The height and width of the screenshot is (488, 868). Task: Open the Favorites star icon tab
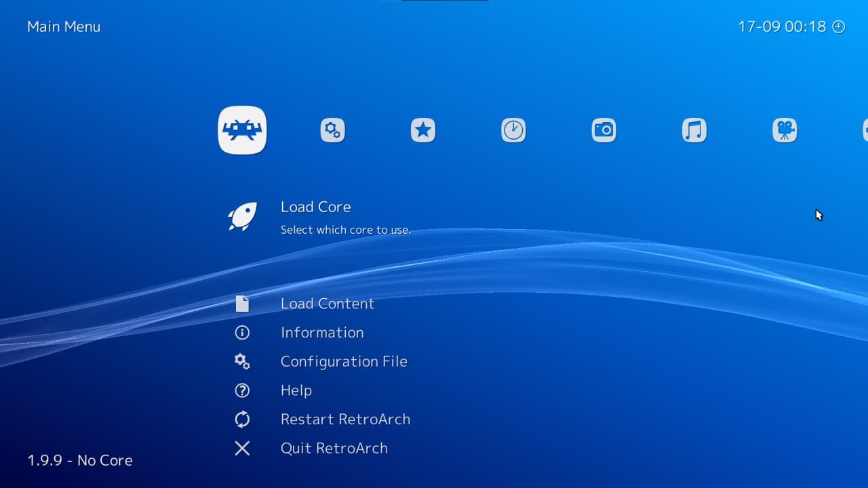[423, 130]
